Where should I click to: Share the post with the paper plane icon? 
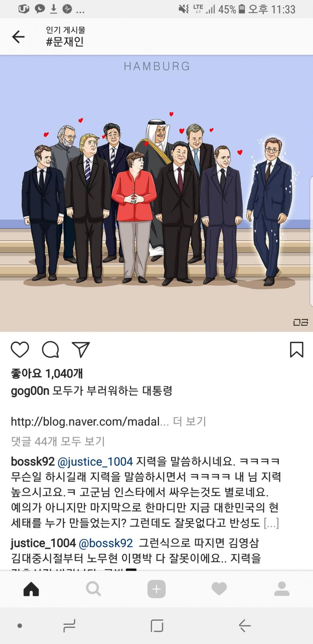(81, 349)
